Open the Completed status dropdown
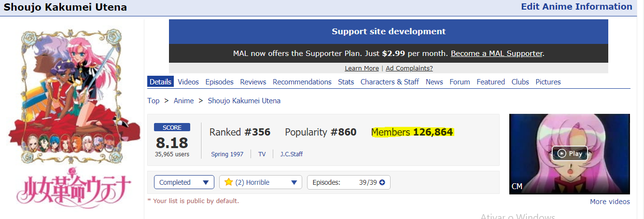Image resolution: width=644 pixels, height=219 pixels. click(x=184, y=182)
